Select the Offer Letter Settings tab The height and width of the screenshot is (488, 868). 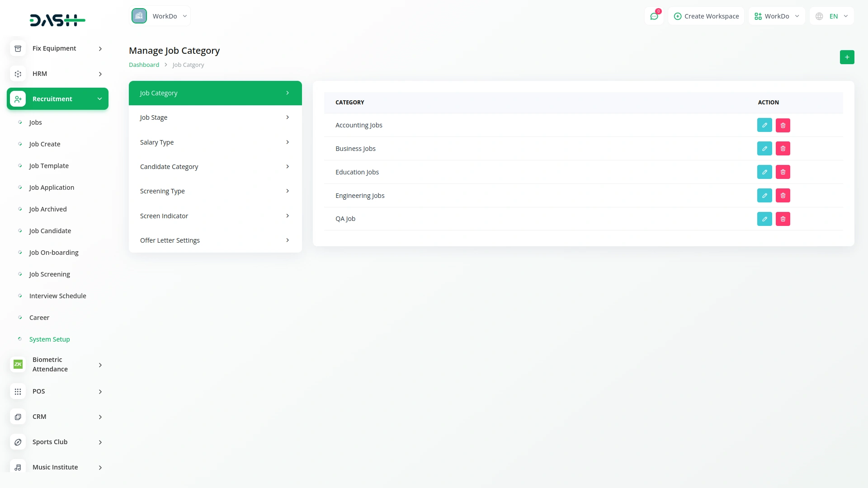click(215, 240)
